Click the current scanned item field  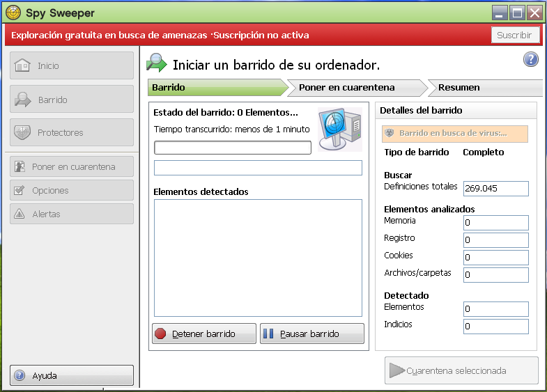258,168
